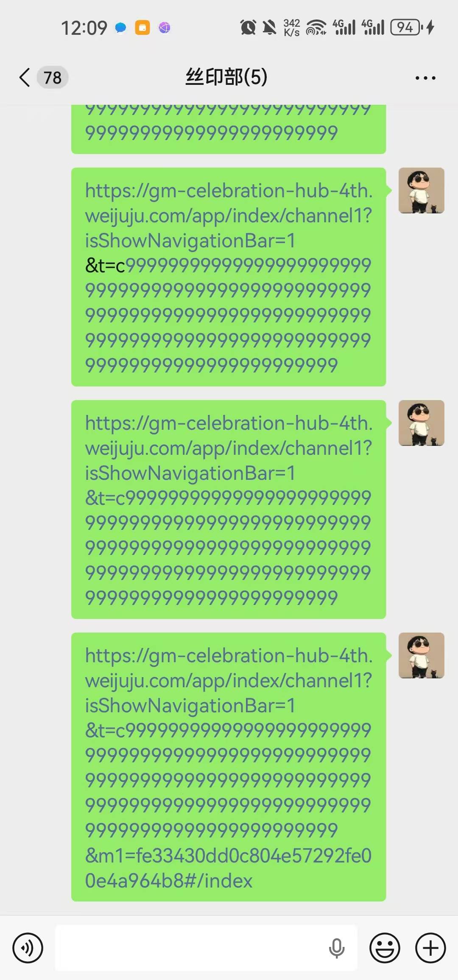
Task: View avatar beside the middle message
Action: click(422, 423)
